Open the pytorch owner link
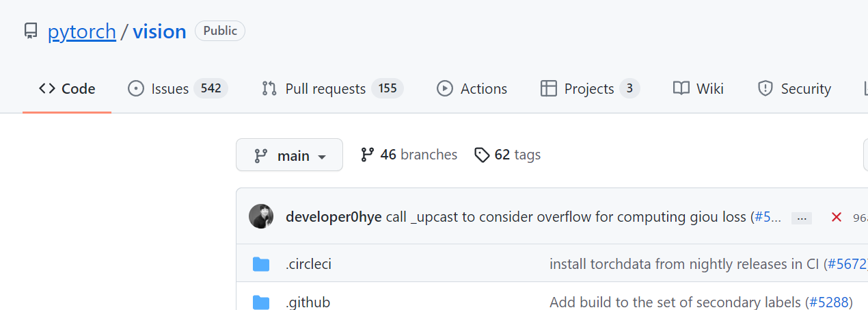 [82, 31]
